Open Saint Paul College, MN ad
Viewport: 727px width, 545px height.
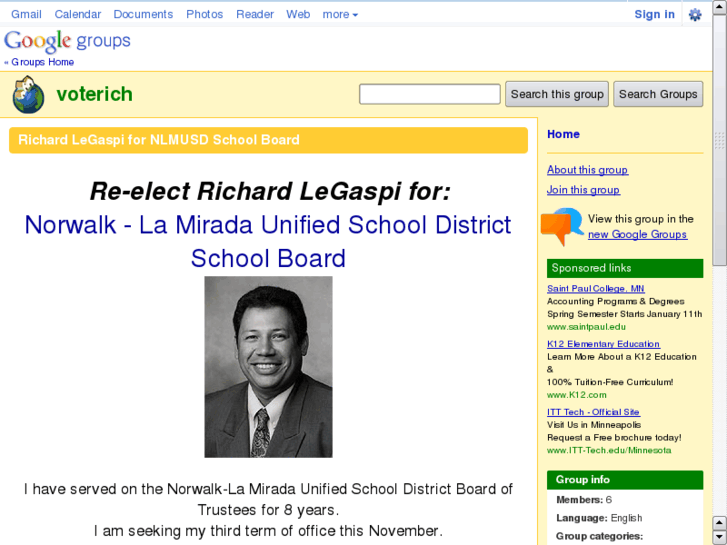pyautogui.click(x=595, y=289)
